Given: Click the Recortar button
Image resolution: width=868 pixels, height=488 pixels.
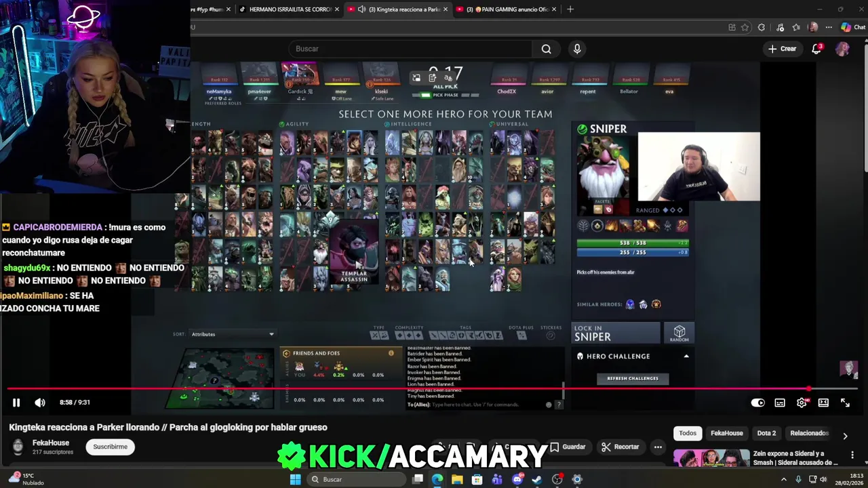Looking at the screenshot, I should click(x=620, y=447).
